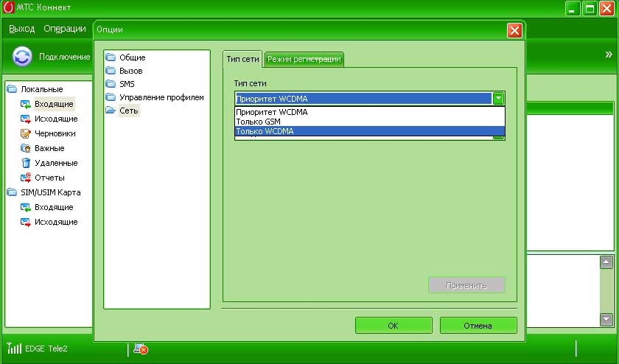
Task: Select Черновики in the folder tree
Action: pyautogui.click(x=55, y=133)
